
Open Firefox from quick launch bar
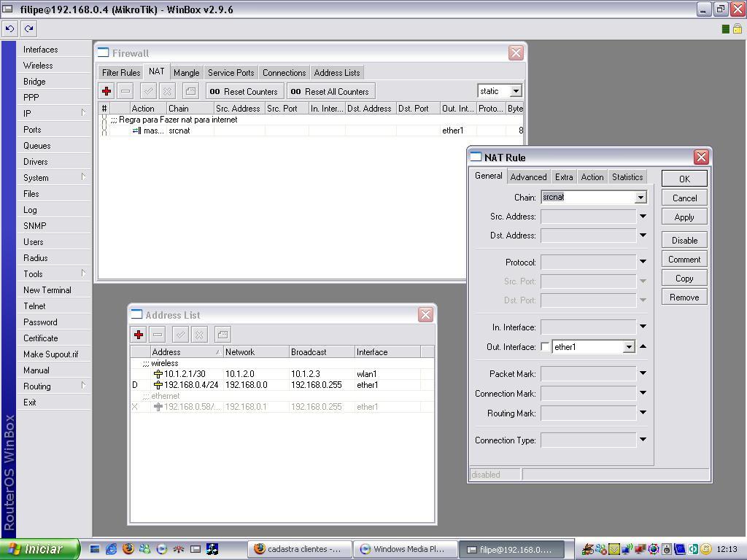click(x=128, y=549)
